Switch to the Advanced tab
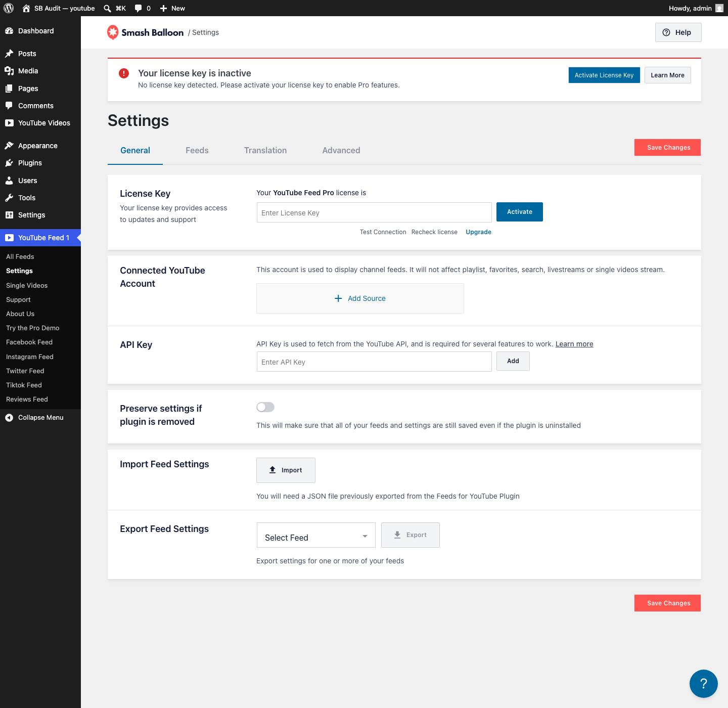Viewport: 728px width, 708px height. [341, 150]
